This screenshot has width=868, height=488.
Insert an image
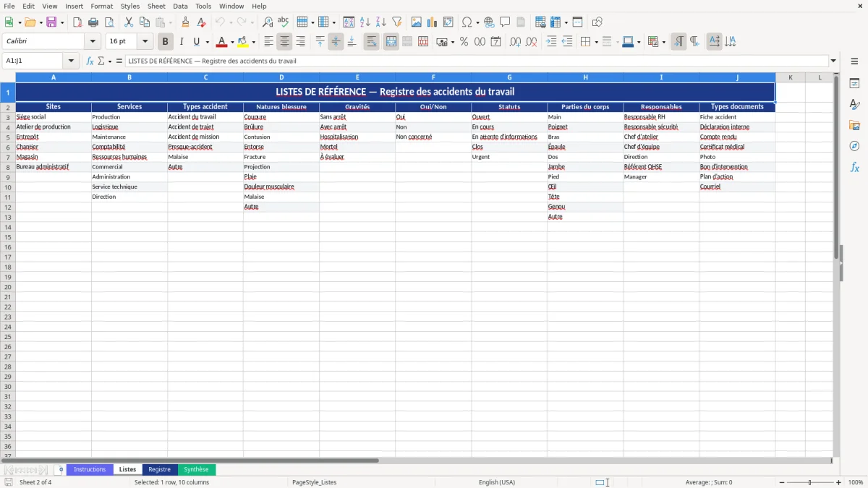coord(417,22)
